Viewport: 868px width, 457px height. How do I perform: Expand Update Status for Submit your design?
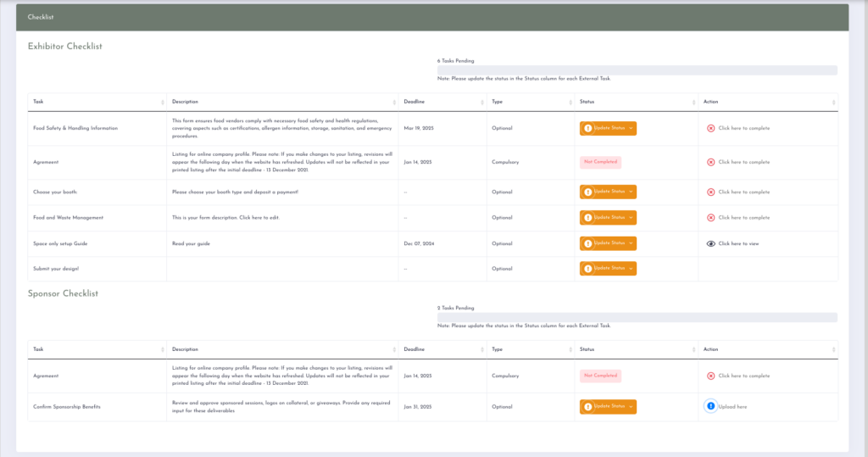(608, 269)
